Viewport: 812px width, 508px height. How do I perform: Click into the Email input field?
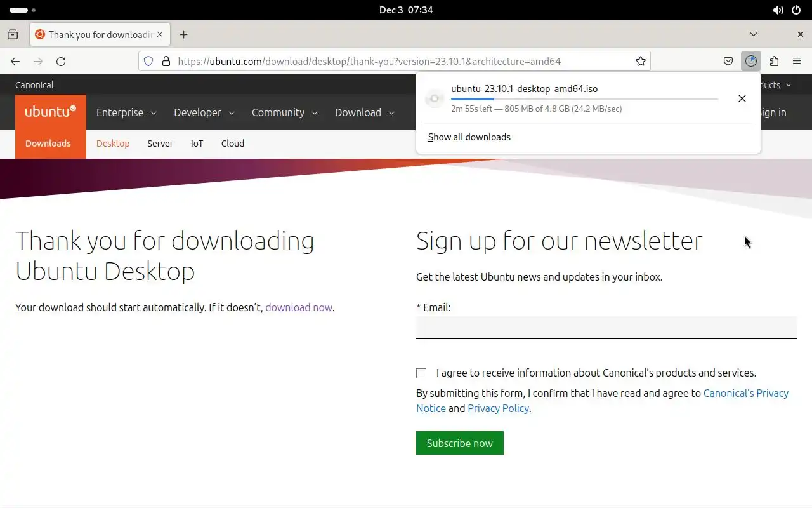[x=606, y=328]
